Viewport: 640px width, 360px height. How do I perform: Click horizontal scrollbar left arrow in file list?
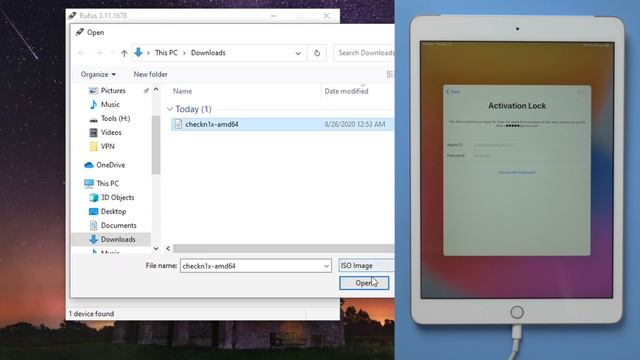point(168,248)
